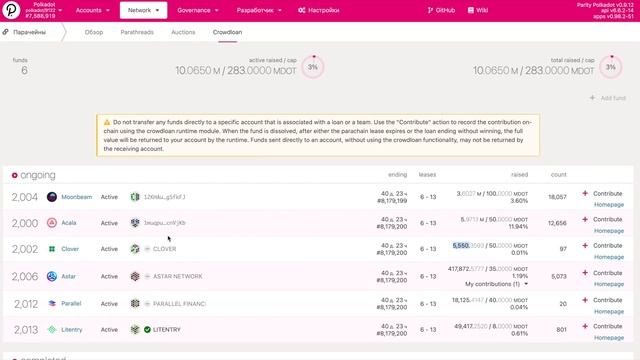The image size is (640, 360).
Task: Open the Parallel Homepage link
Action: click(609, 311)
